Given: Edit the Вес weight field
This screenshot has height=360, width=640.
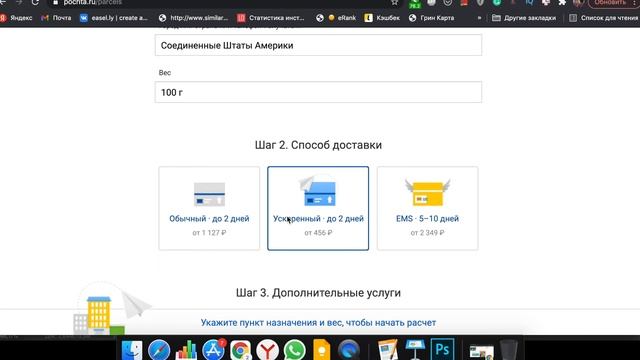Looking at the screenshot, I should 318,92.
